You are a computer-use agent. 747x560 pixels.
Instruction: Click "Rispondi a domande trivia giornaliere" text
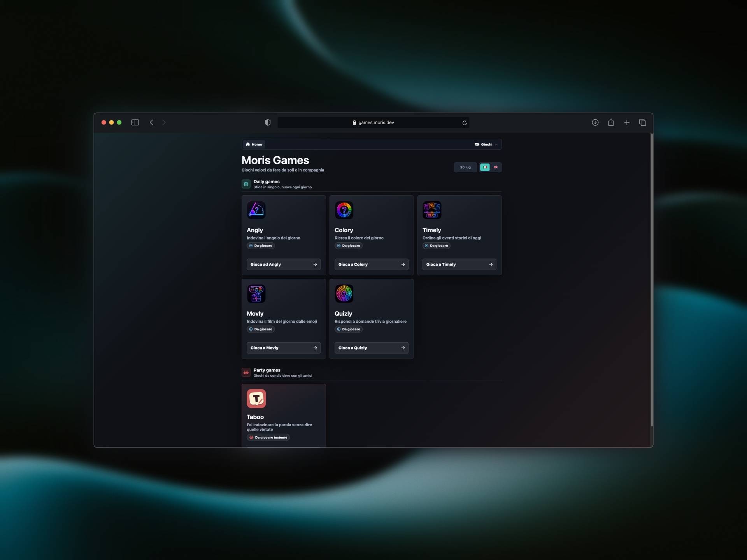(x=370, y=322)
